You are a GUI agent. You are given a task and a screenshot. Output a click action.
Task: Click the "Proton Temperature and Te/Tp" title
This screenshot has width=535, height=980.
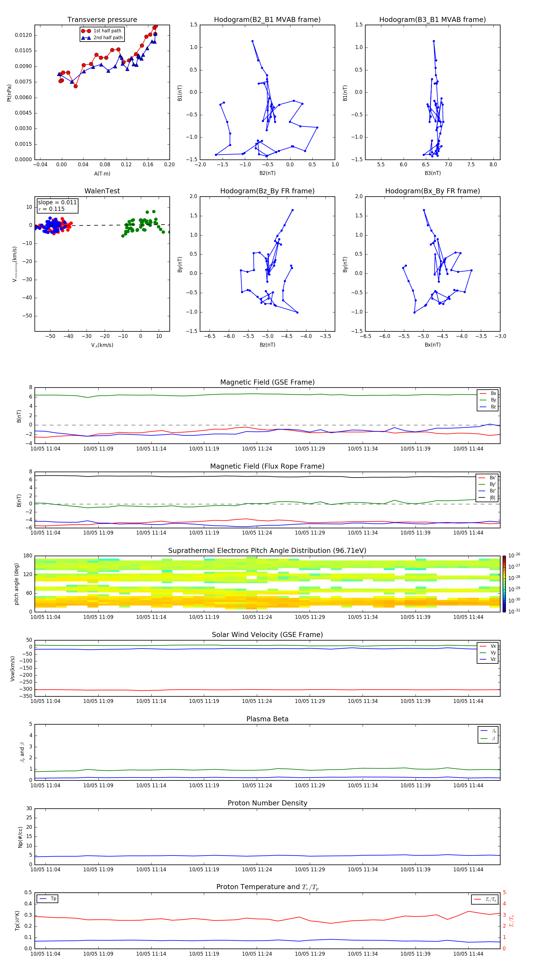click(267, 887)
